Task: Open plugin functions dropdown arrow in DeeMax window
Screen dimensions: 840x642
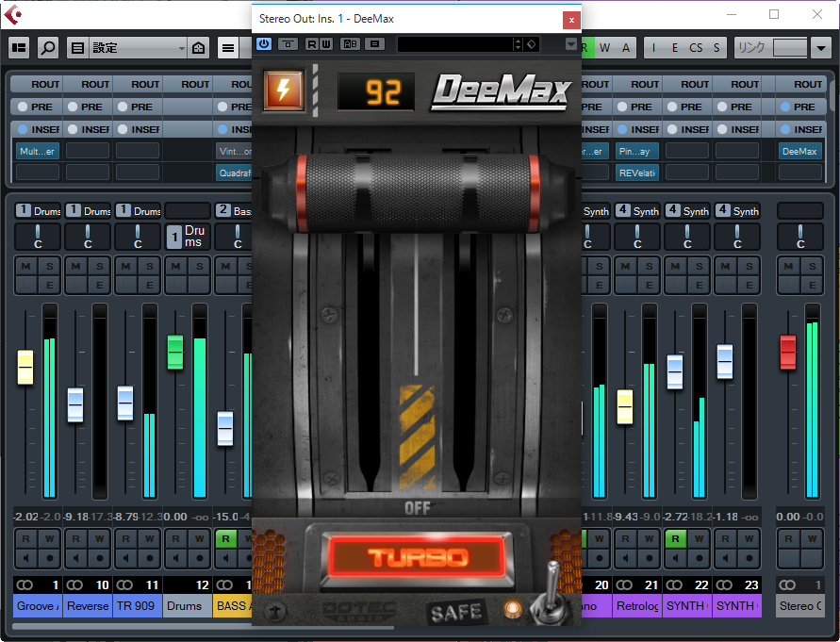Action: tap(571, 44)
